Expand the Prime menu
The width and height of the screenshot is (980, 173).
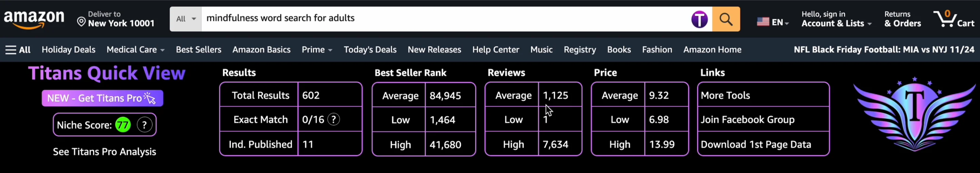[x=317, y=50]
